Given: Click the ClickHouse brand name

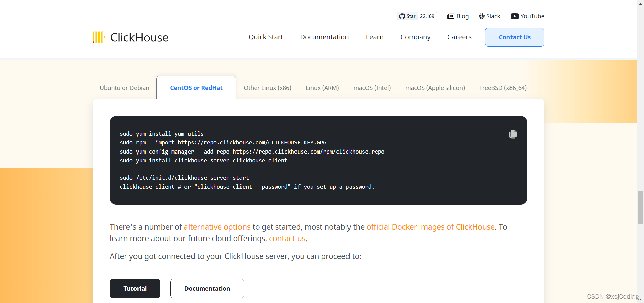Looking at the screenshot, I should pyautogui.click(x=139, y=37).
